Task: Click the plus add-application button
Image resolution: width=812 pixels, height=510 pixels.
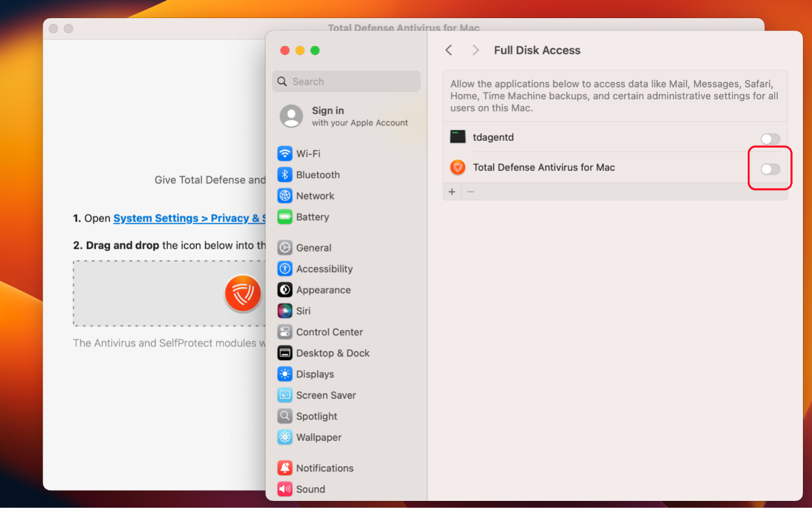Action: (452, 192)
